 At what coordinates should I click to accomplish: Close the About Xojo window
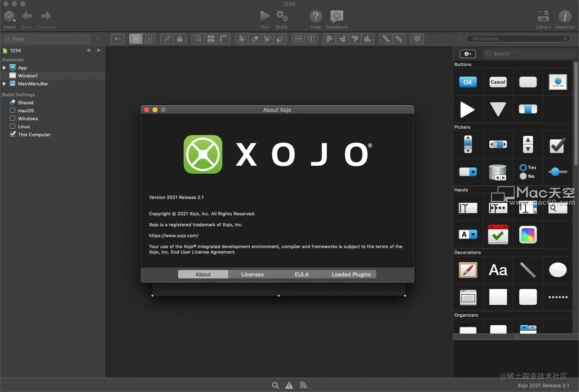147,110
